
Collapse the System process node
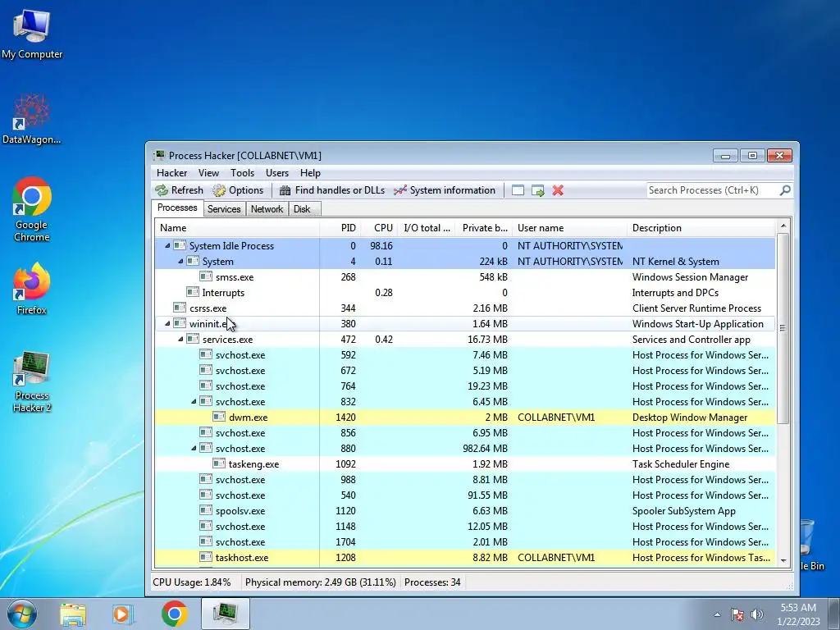180,262
